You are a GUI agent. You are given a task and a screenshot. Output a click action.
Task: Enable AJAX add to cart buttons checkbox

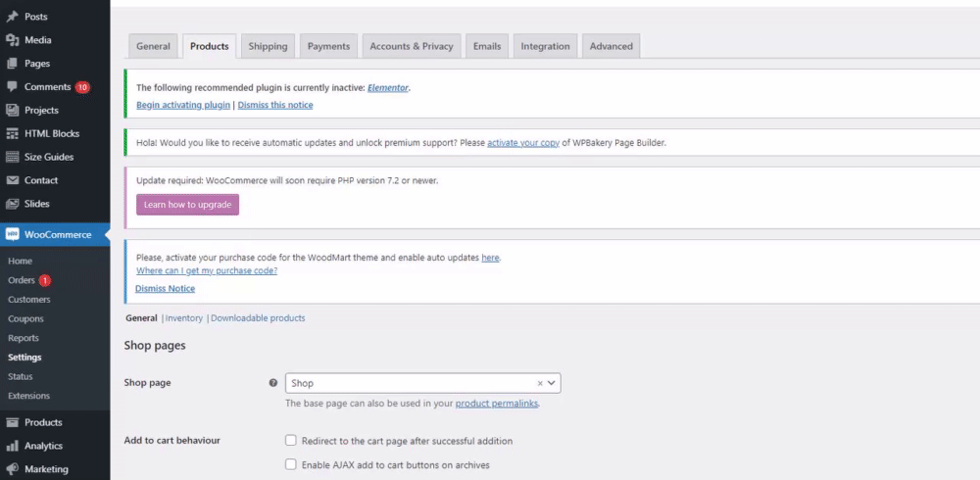click(290, 464)
